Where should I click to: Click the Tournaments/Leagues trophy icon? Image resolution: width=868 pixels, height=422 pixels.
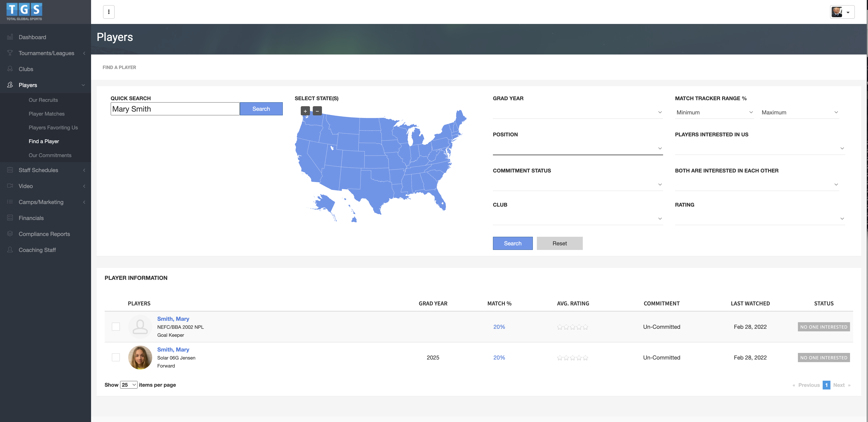pos(10,53)
